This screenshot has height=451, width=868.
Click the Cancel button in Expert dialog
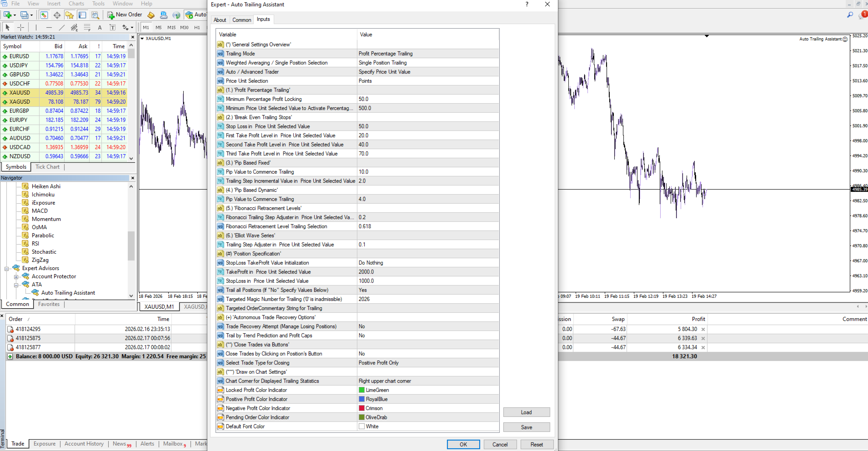(500, 445)
